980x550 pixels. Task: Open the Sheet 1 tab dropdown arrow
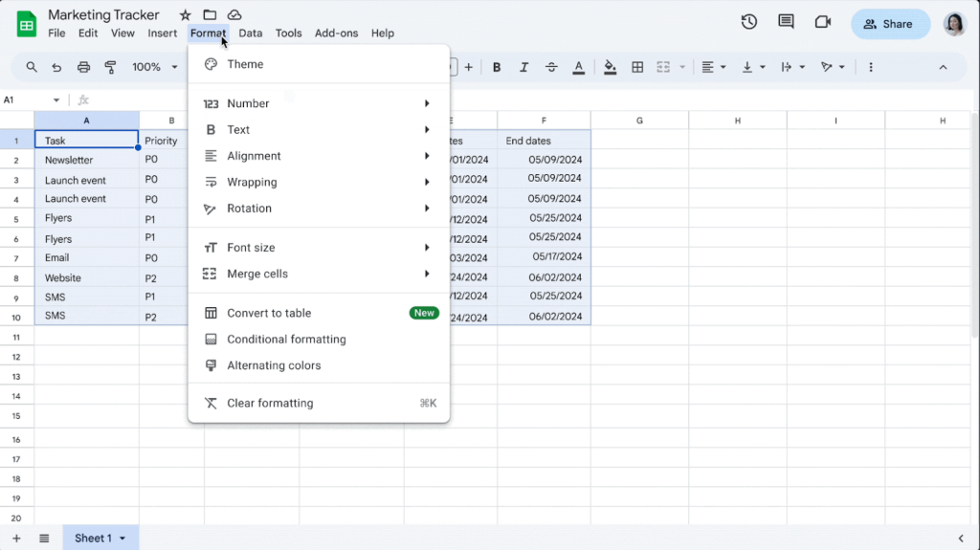coord(122,539)
